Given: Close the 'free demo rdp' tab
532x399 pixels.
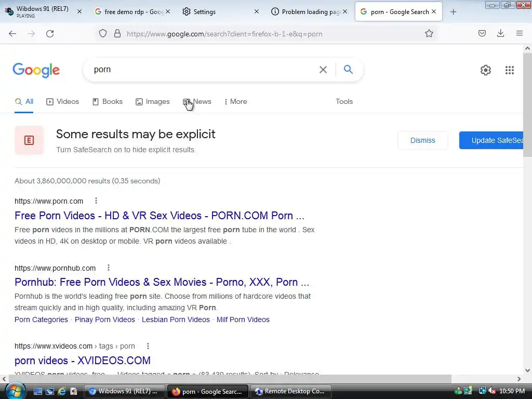Looking at the screenshot, I should (x=168, y=11).
